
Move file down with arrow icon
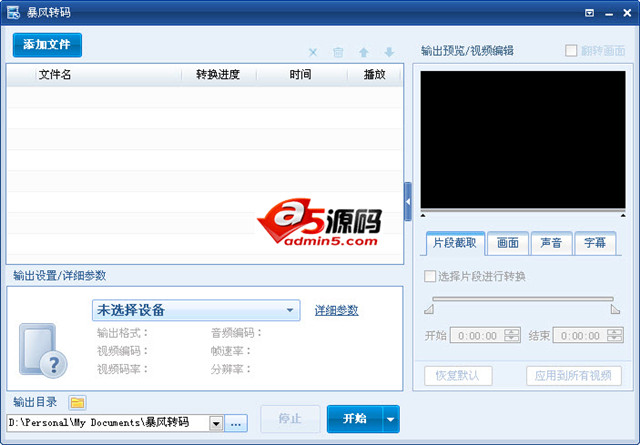389,52
